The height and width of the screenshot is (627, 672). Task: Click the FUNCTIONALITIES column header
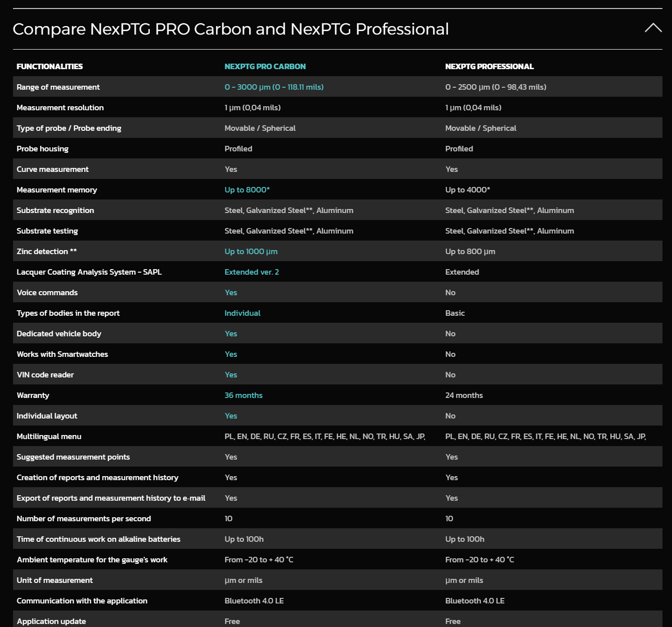click(50, 67)
